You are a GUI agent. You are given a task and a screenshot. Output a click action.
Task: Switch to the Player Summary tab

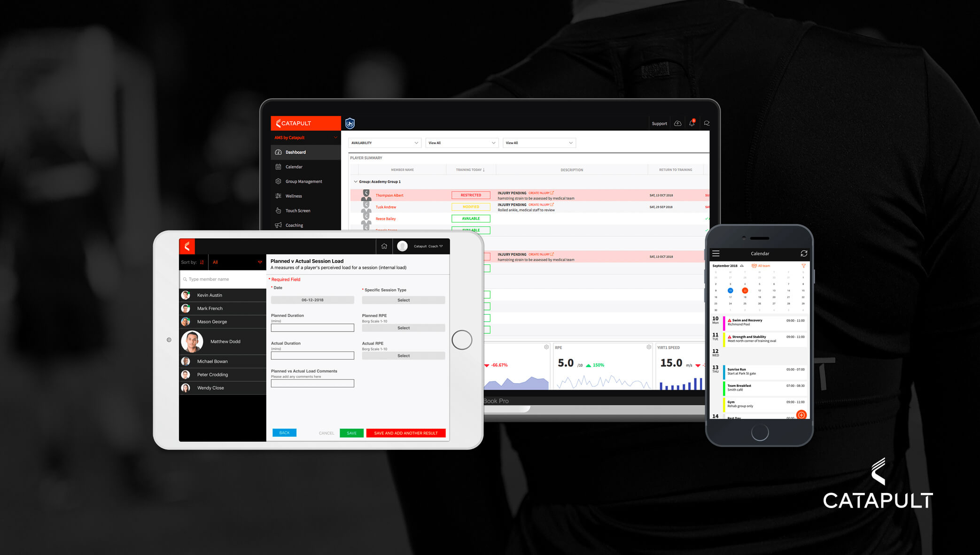coord(366,157)
